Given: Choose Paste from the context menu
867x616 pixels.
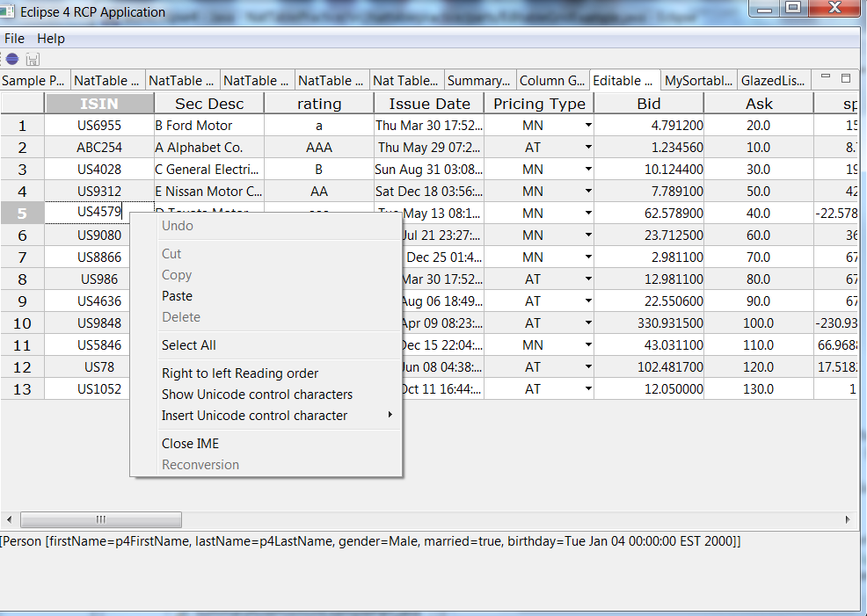Looking at the screenshot, I should [x=177, y=296].
